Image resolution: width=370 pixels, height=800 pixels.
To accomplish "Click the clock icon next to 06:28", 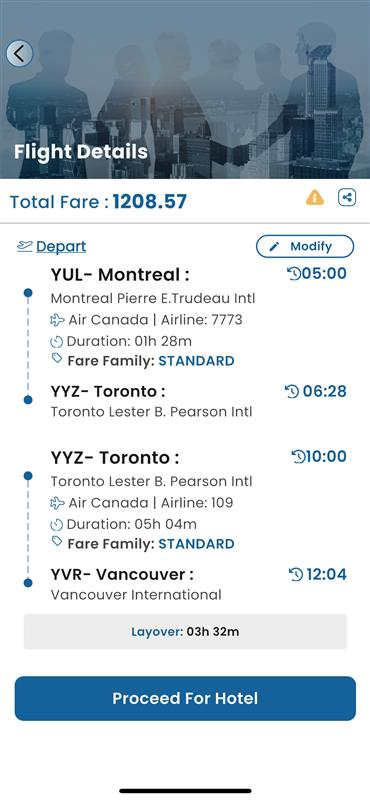I will (292, 392).
